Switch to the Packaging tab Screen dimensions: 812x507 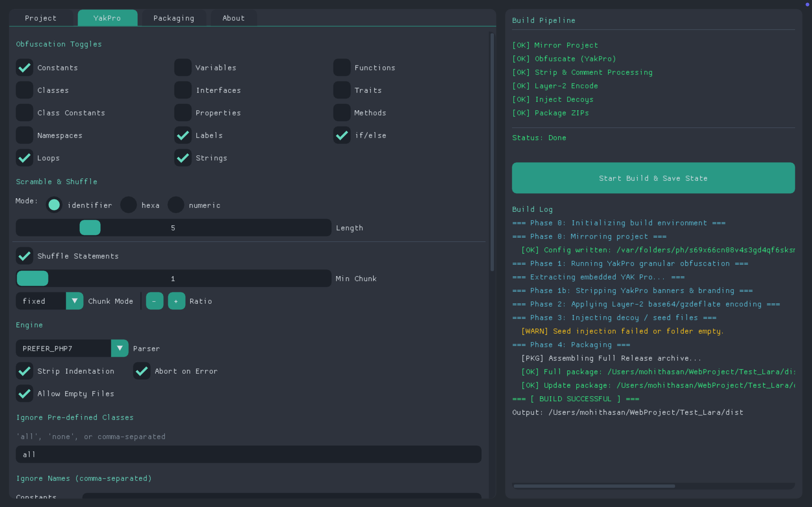[174, 18]
